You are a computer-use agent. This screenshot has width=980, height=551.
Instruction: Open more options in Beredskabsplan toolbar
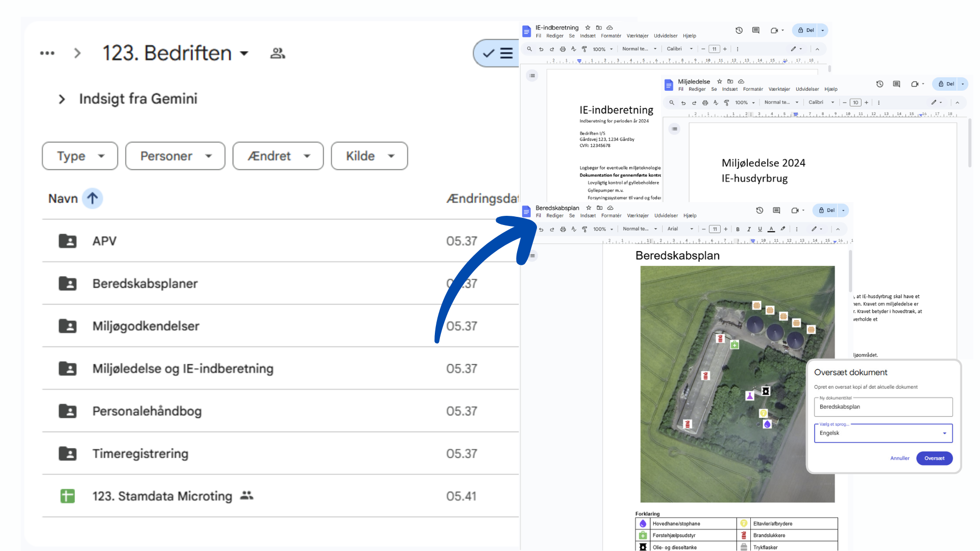click(x=797, y=229)
